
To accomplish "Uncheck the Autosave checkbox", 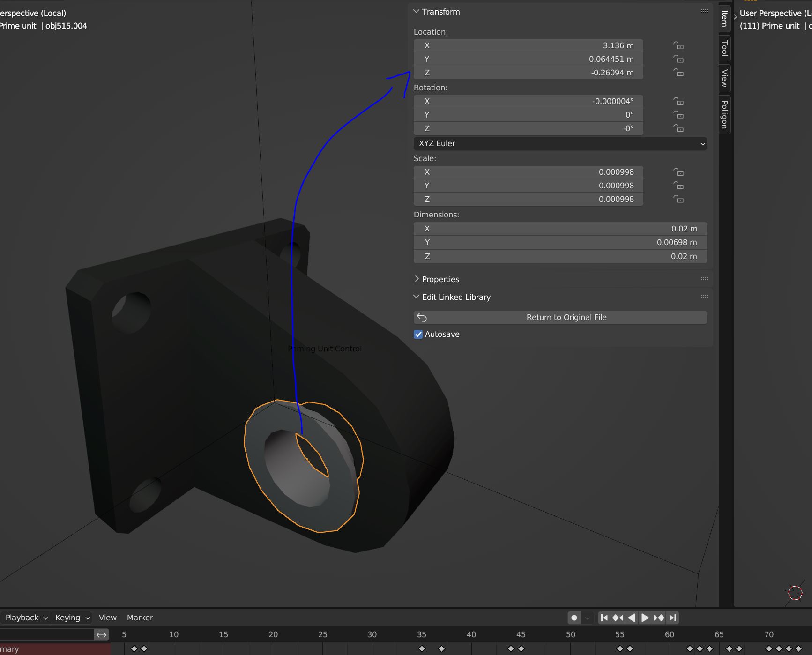I will coord(418,334).
